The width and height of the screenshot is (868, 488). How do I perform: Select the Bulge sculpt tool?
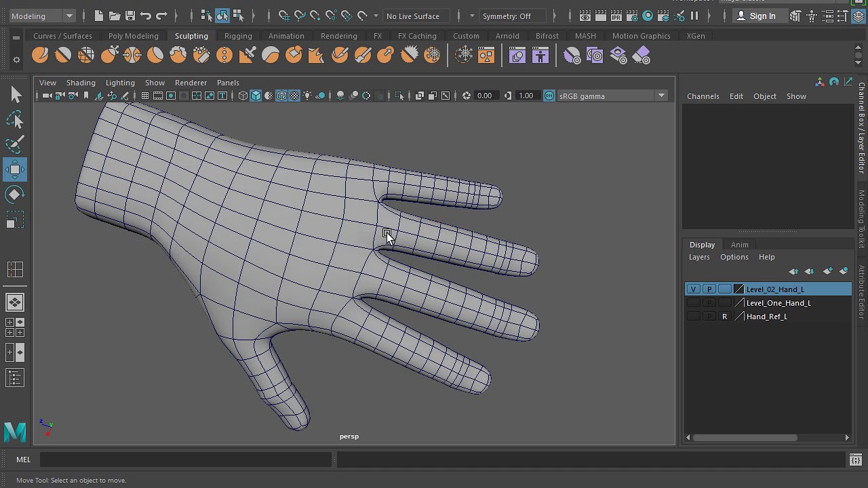(386, 56)
